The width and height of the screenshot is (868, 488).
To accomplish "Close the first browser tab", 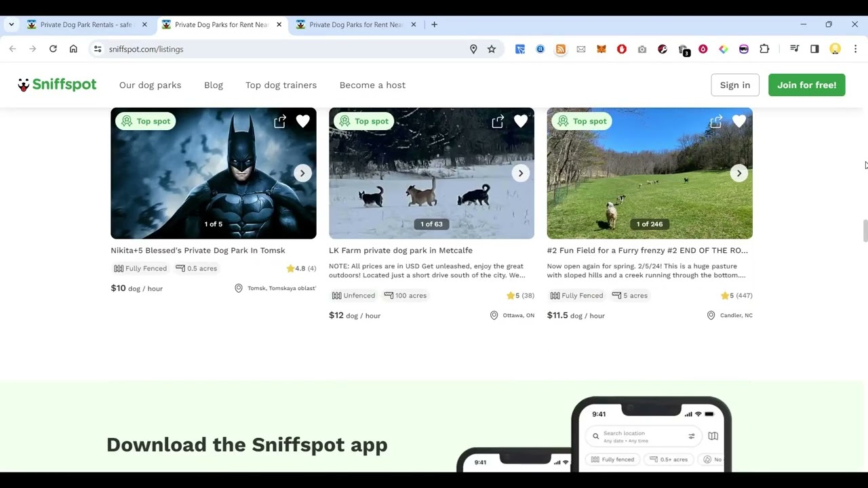I will click(144, 24).
